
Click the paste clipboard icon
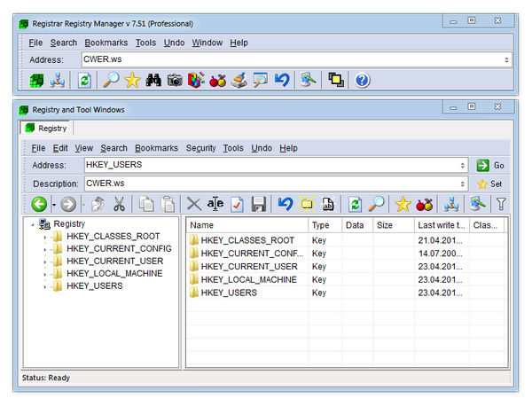click(168, 204)
